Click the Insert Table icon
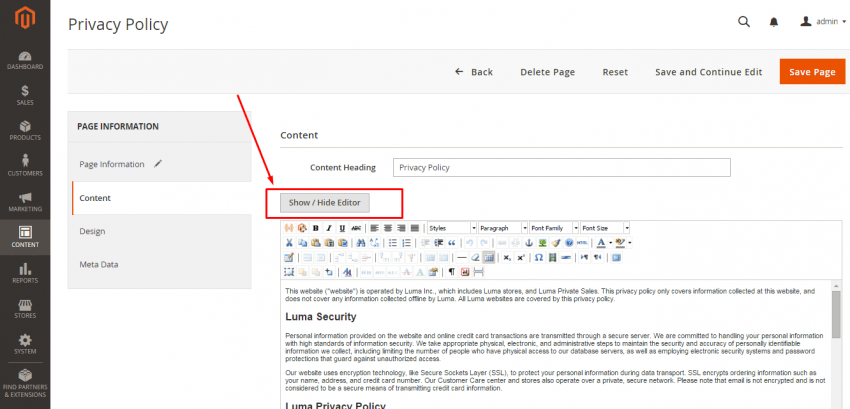The image size is (850, 409). (289, 257)
